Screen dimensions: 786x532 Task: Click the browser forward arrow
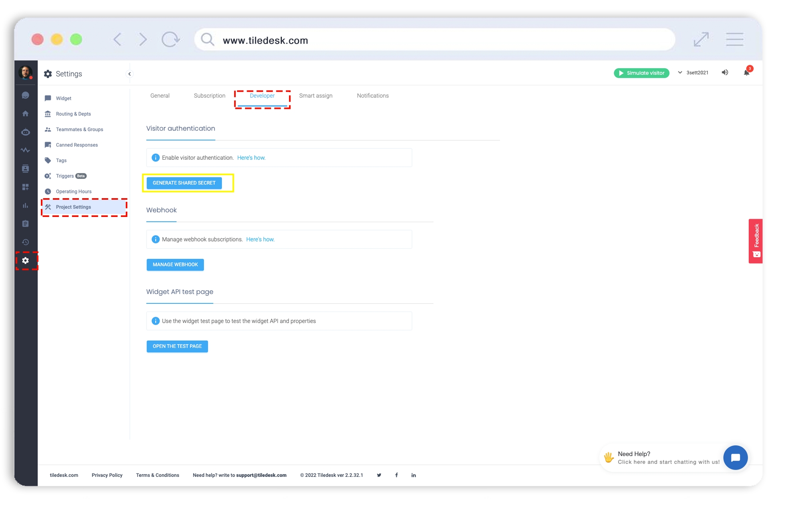[143, 39]
